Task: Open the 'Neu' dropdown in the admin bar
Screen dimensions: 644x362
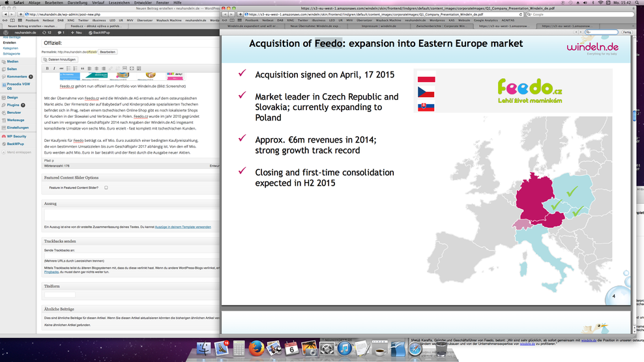Action: (76, 33)
